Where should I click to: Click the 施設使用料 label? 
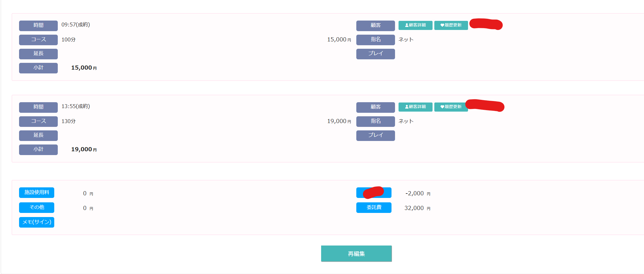37,193
